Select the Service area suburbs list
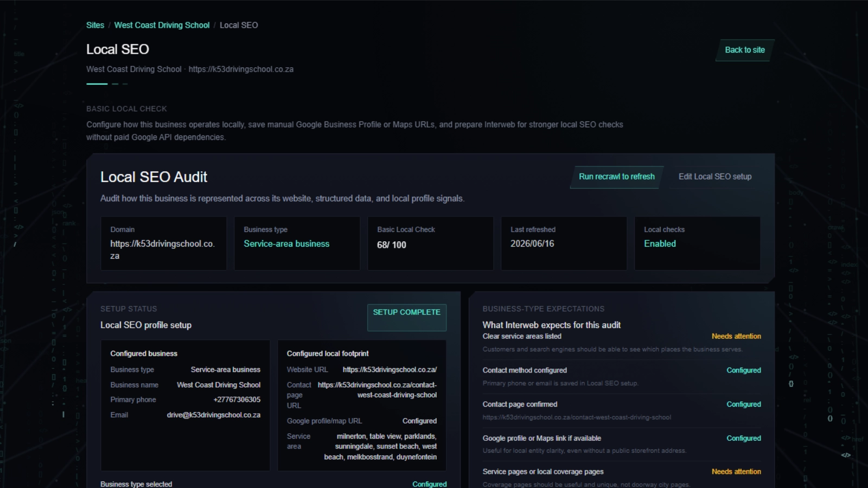 pyautogui.click(x=380, y=447)
